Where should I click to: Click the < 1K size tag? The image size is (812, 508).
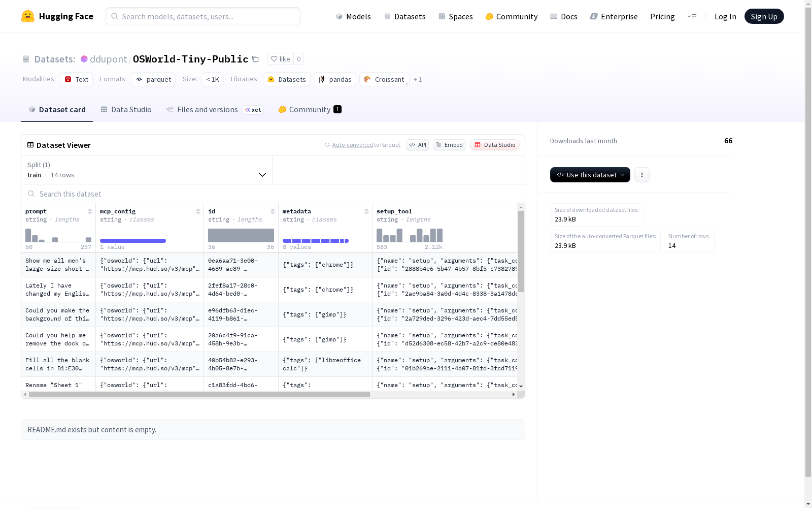[213, 79]
